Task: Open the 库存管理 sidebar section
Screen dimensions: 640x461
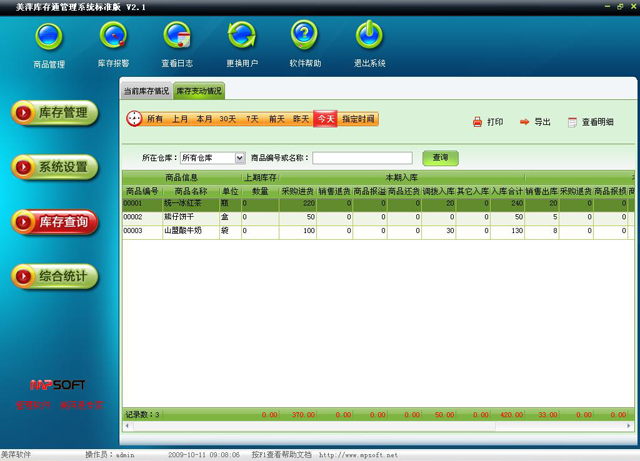Action: (x=55, y=113)
